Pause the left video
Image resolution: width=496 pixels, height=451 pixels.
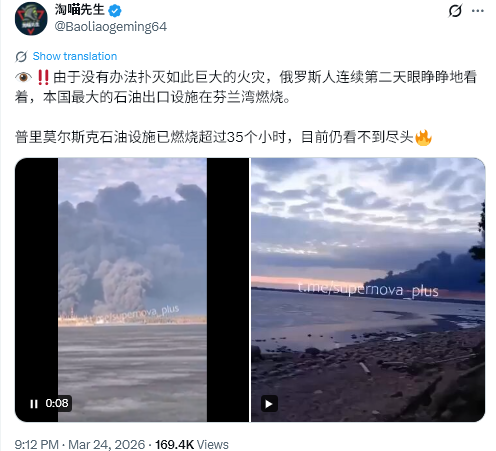pos(34,404)
